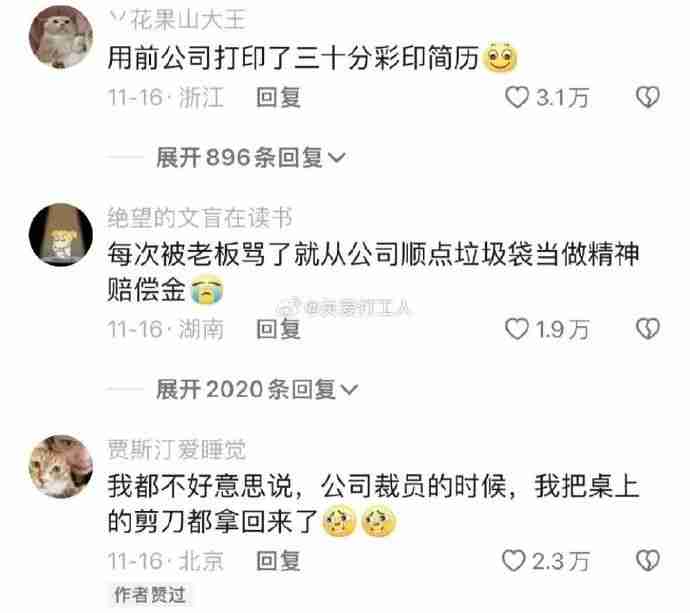Open username 绝望的文盲在读书
This screenshot has width=690, height=613.
200,218
